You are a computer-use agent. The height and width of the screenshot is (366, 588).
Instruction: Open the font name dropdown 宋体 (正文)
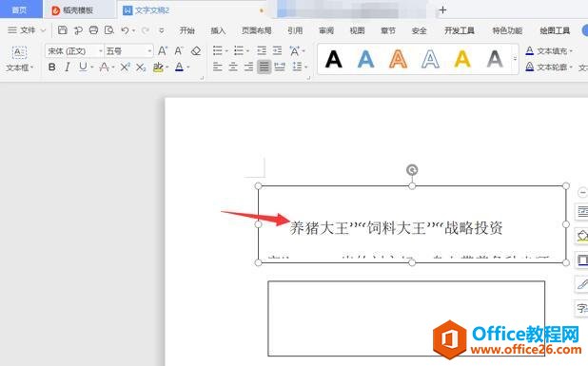click(x=101, y=51)
